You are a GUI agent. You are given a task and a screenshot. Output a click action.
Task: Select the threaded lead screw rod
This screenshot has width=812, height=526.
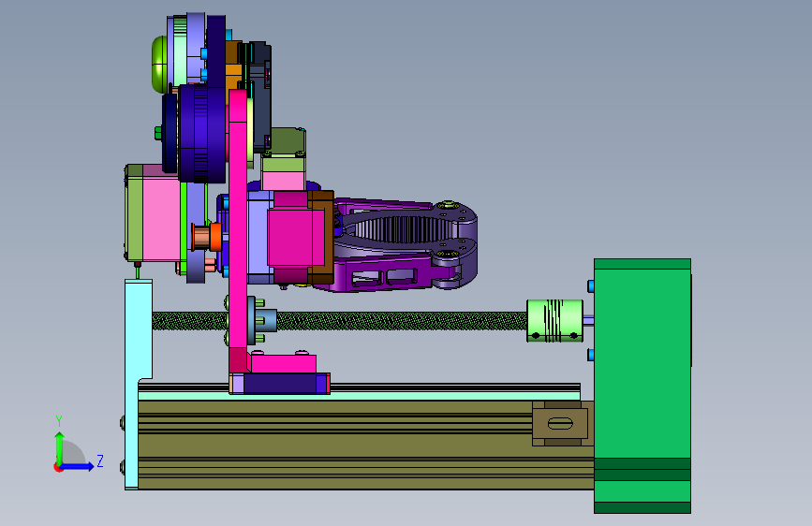(402, 321)
